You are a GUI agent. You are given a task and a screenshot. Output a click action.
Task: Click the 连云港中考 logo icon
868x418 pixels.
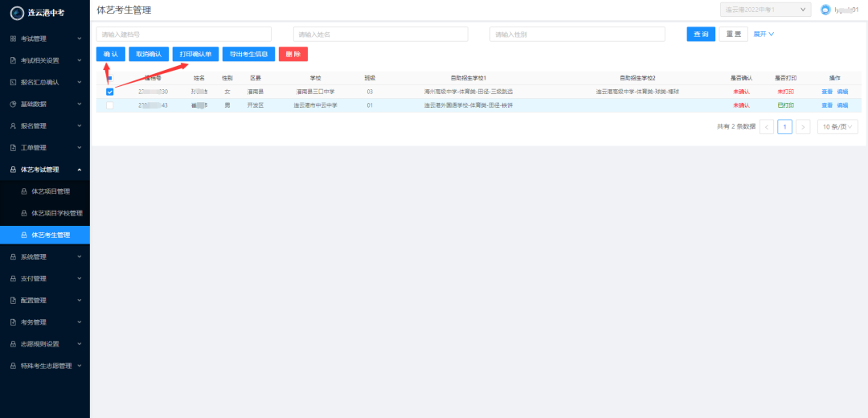point(17,12)
